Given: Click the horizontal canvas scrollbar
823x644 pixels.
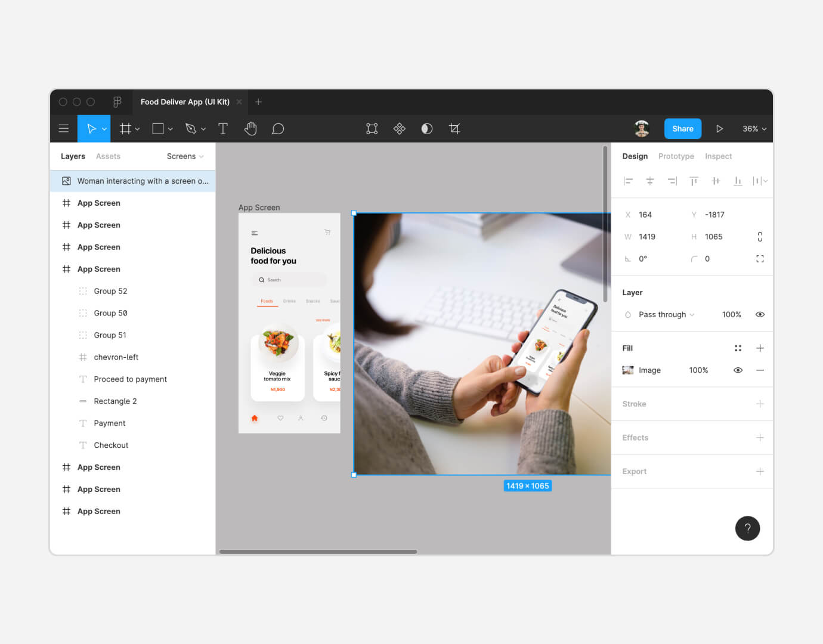Looking at the screenshot, I should [318, 552].
